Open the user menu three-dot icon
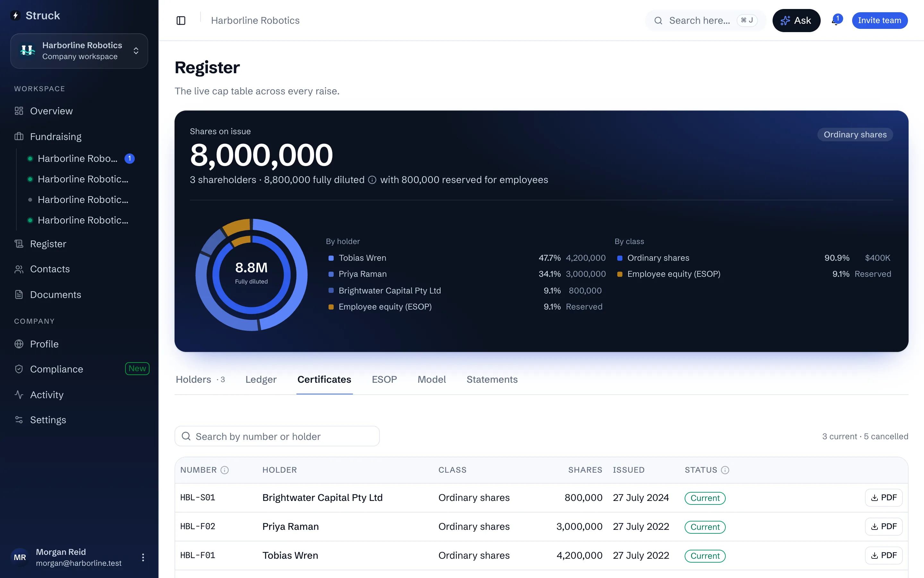This screenshot has height=578, width=924. click(x=143, y=557)
